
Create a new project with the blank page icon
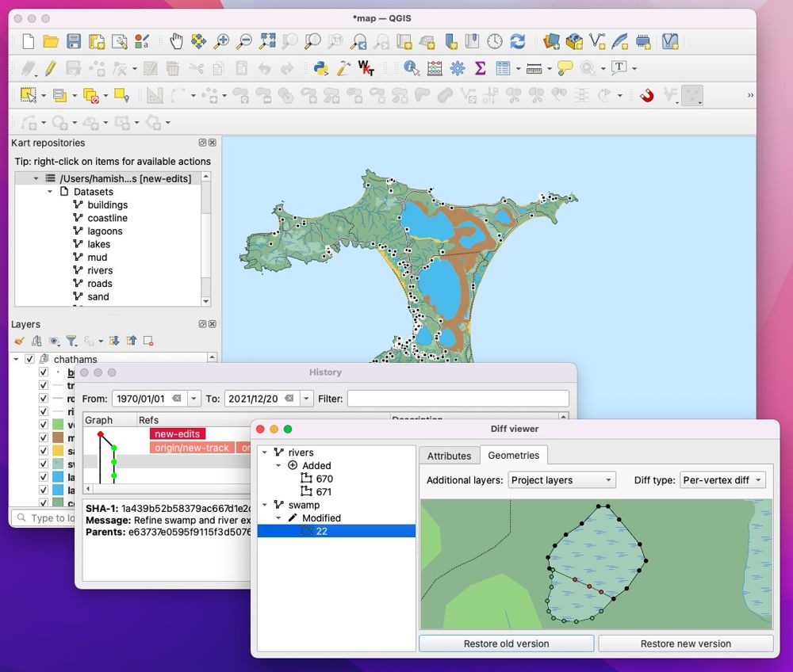point(29,41)
